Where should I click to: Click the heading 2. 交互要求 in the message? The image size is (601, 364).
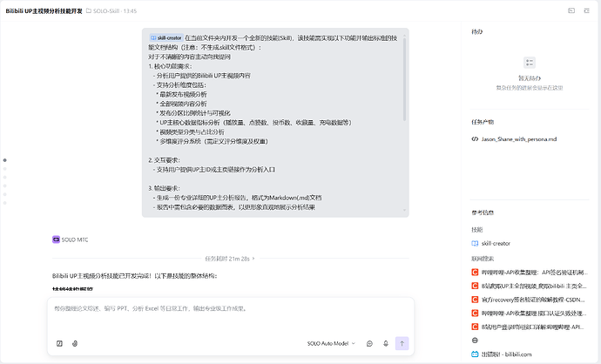164,160
